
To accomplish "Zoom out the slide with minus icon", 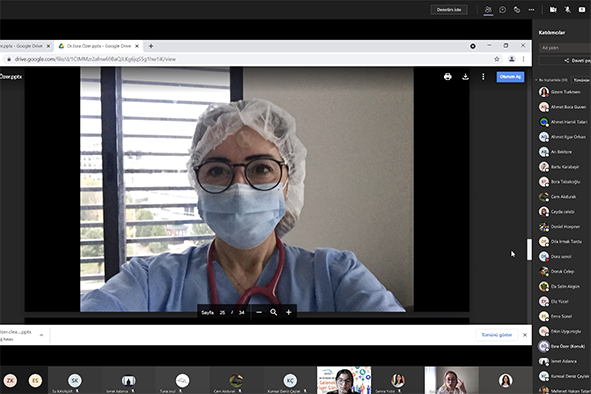I will tap(259, 313).
